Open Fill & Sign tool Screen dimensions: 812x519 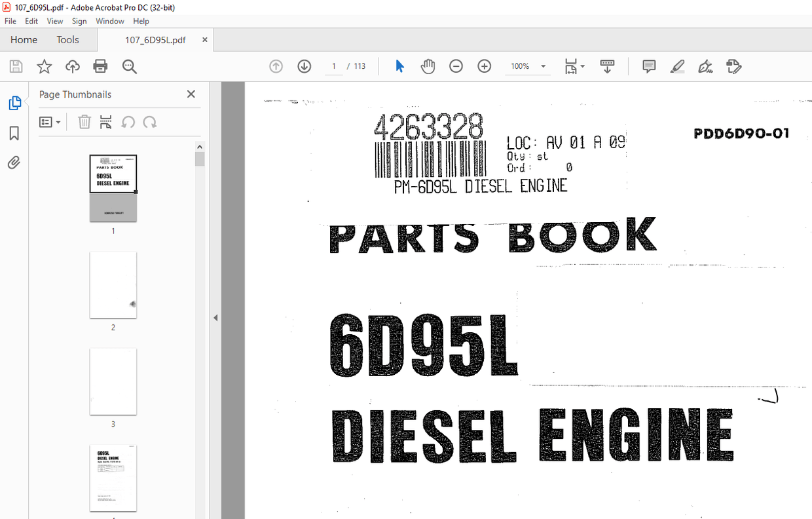pos(705,66)
